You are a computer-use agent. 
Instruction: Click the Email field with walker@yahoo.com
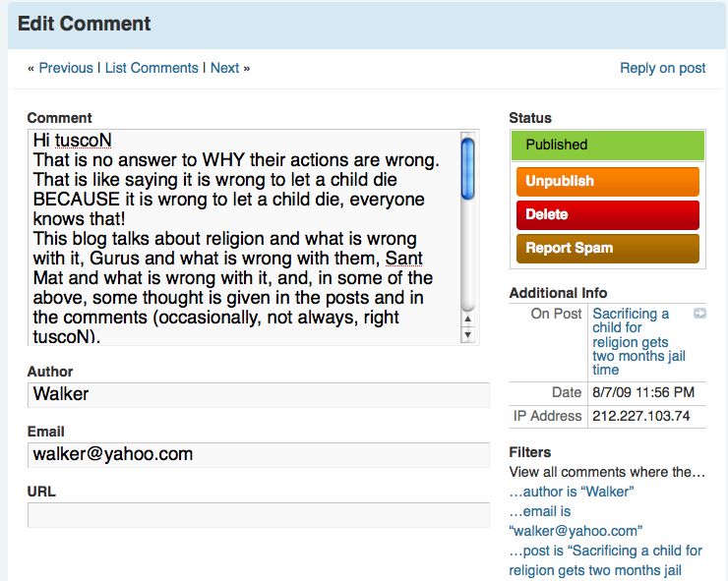[x=258, y=454]
